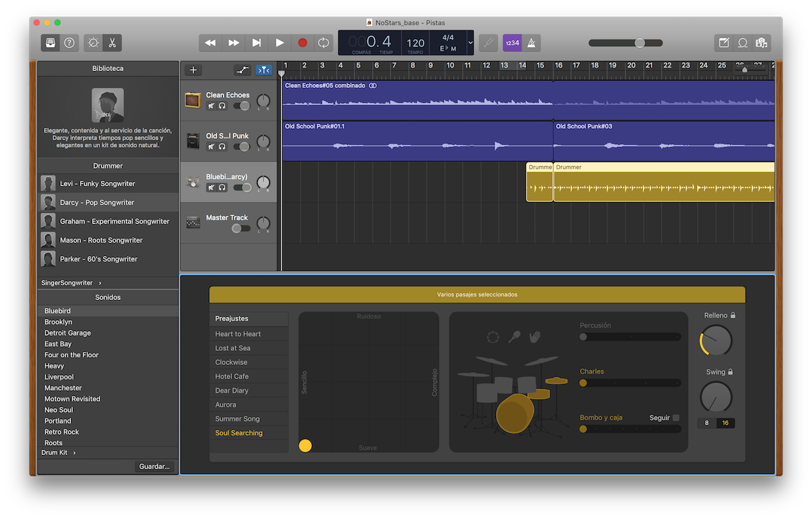812x518 pixels.
Task: Toggle the count-in 1234 button
Action: 512,43
